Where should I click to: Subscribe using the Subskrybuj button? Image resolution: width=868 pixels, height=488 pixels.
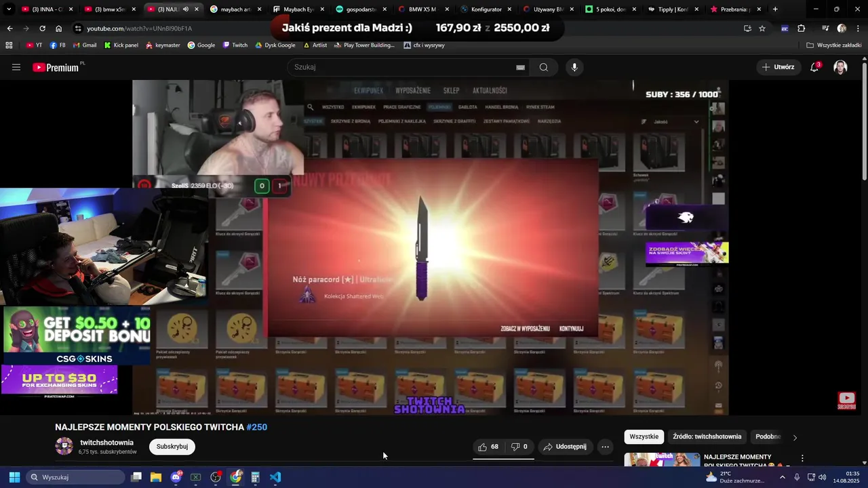pos(172,447)
